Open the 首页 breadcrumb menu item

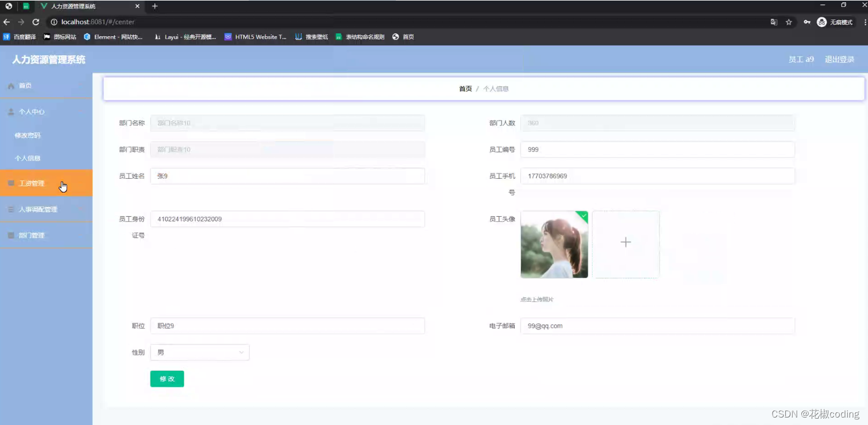tap(465, 89)
